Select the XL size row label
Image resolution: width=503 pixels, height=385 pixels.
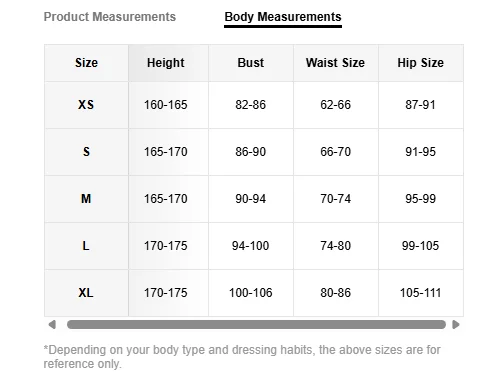86,293
